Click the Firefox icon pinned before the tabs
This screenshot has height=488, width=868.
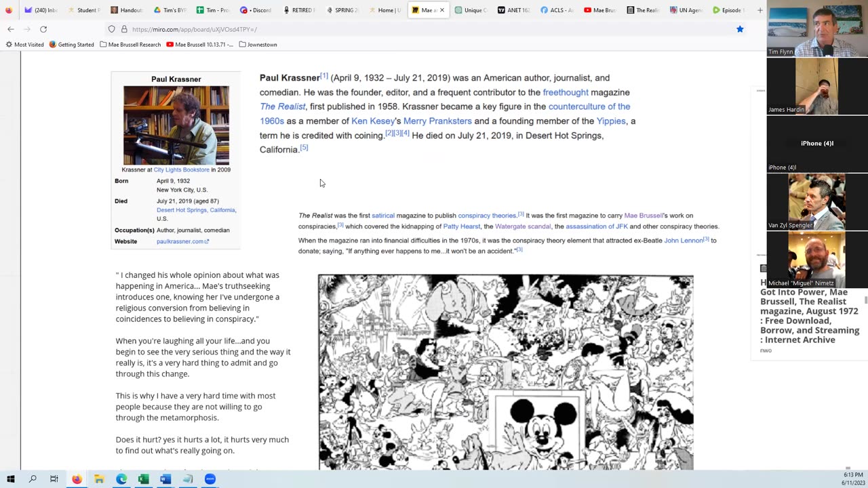9,10
